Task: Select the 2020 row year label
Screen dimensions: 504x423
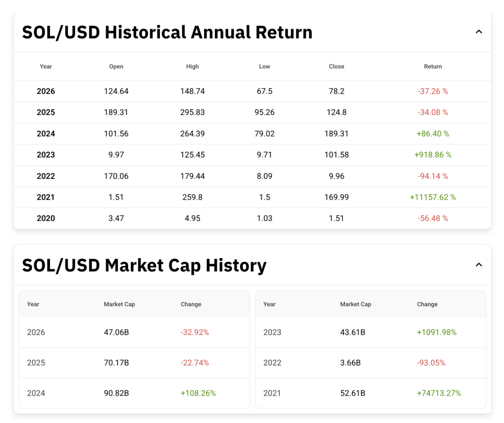Action: (45, 218)
